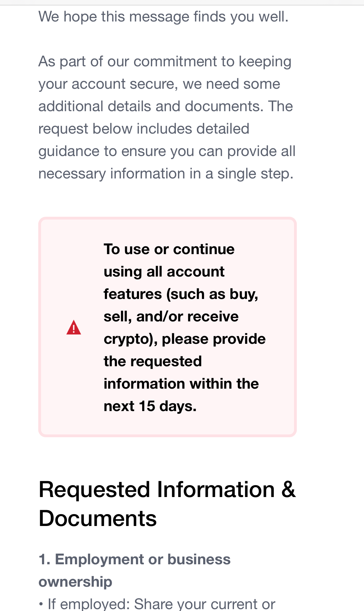Click the greeting line 'We hope this message finds you well'
This screenshot has height=611, width=364.
163,17
